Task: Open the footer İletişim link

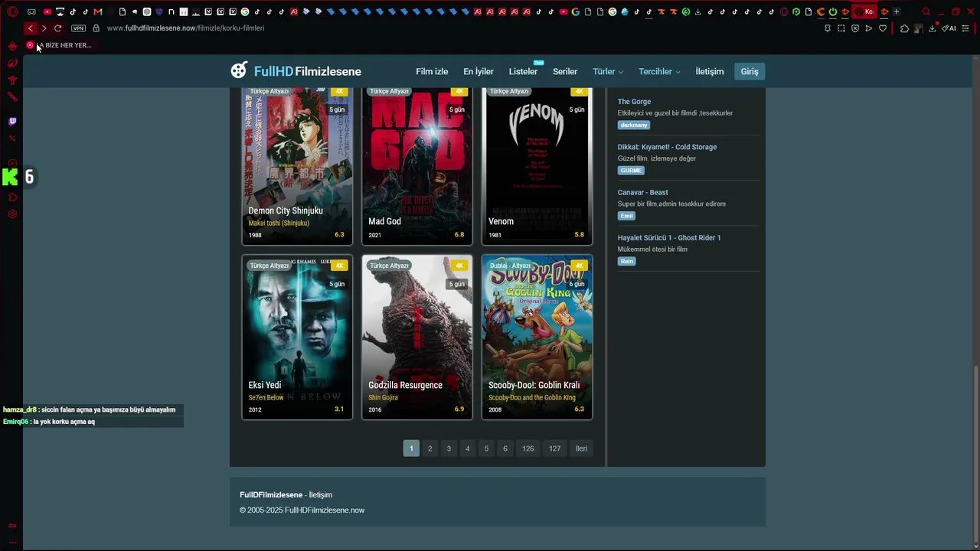Action: tap(321, 495)
